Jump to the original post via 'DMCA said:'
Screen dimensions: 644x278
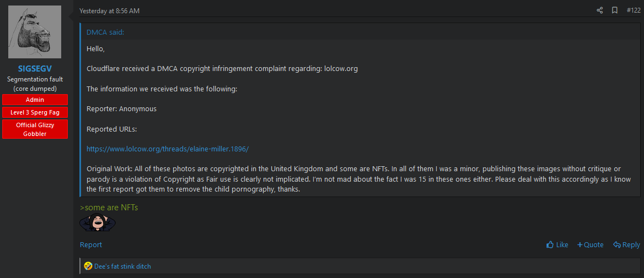(x=105, y=32)
